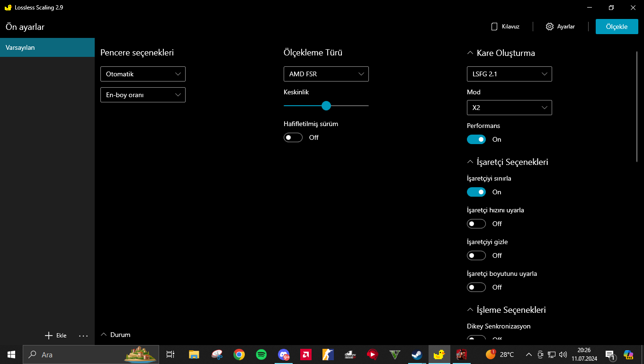Enable İşaretçi hızını uyarla toggle
Viewport: 644px width, 364px height.
click(476, 224)
